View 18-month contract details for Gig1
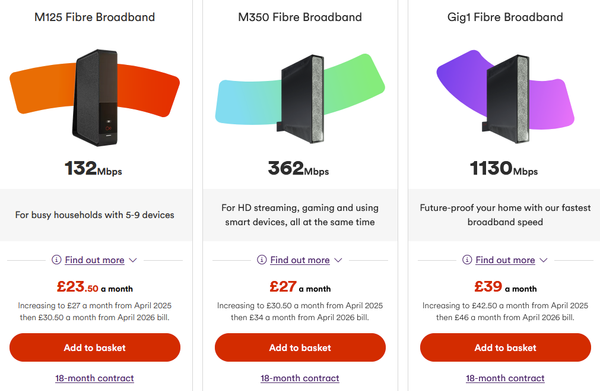This screenshot has height=391, width=600. tap(505, 378)
